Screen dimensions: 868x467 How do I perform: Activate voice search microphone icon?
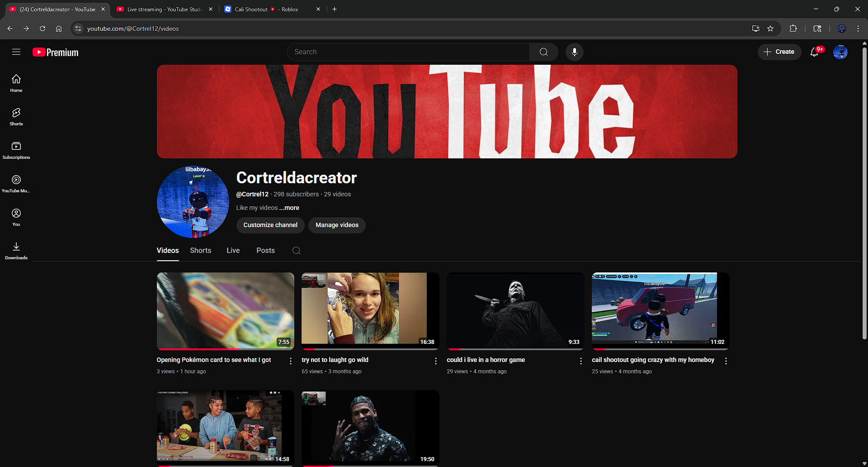click(574, 52)
